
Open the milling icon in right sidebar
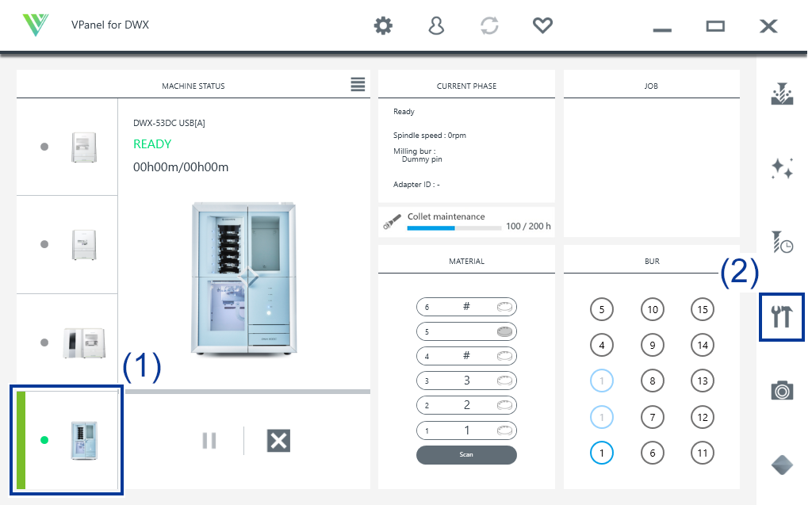point(782,94)
